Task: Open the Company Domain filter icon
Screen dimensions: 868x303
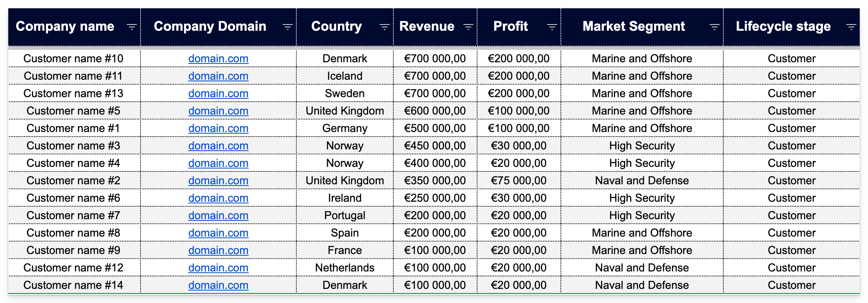Action: 287,27
